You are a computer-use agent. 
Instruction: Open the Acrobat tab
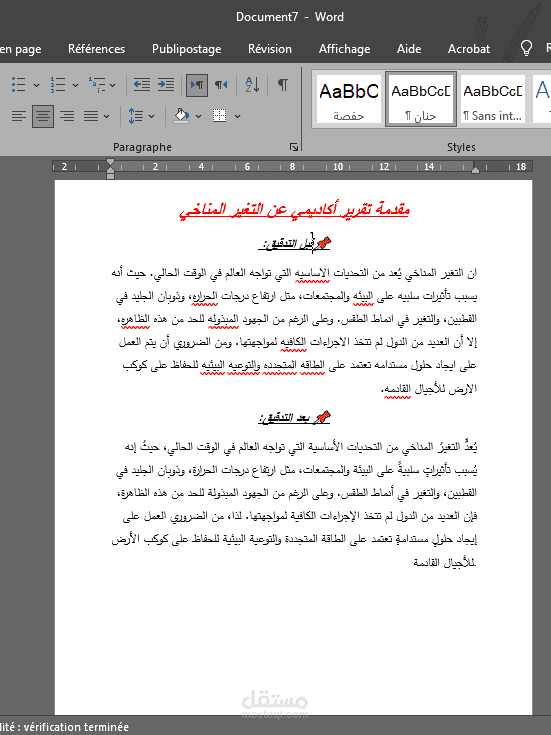(469, 49)
